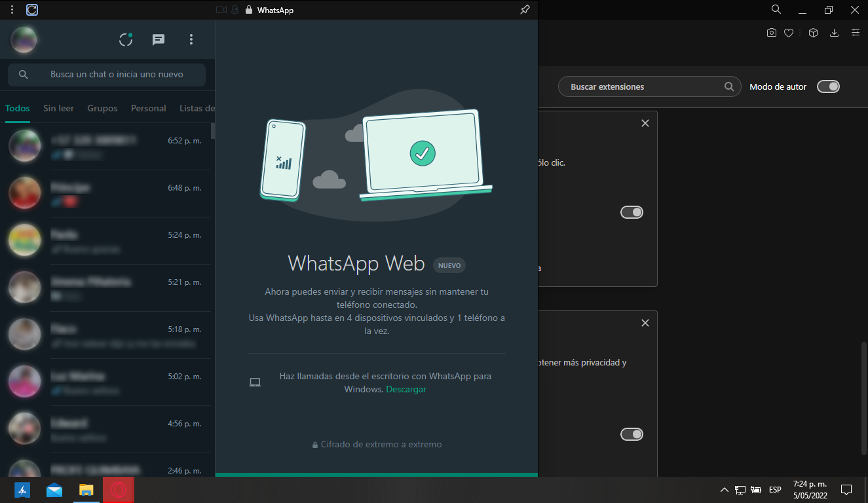Close the first extension card
868x503 pixels.
tap(645, 123)
